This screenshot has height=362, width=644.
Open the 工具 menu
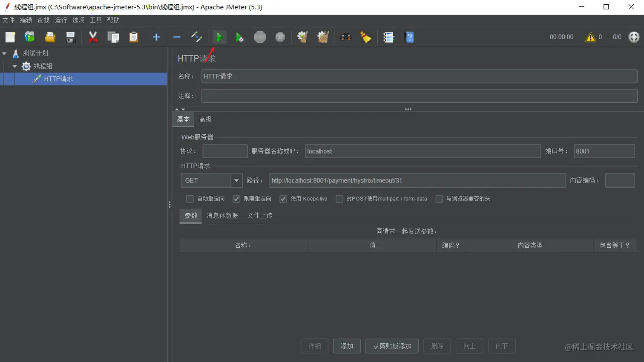click(x=96, y=20)
